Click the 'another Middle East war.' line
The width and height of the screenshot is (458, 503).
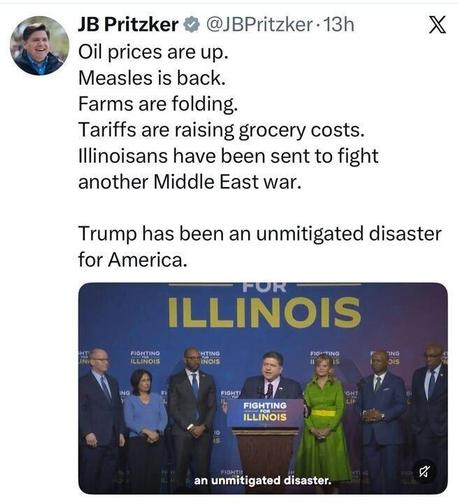coord(190,182)
